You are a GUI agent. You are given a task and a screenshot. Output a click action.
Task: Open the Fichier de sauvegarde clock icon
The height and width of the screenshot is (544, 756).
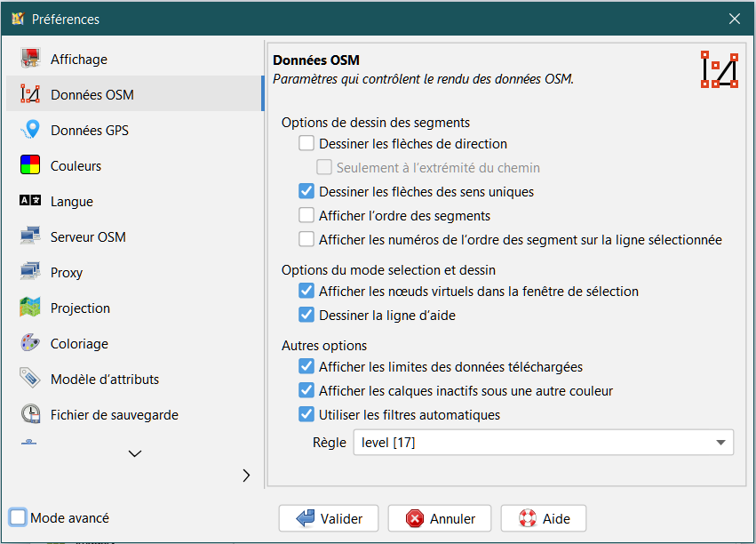(30, 415)
